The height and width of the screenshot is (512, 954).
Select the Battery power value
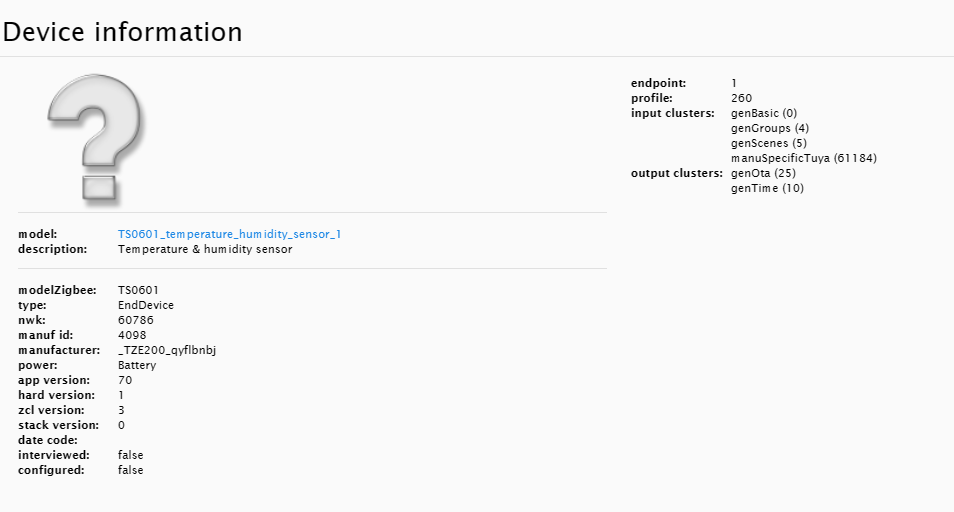click(137, 365)
